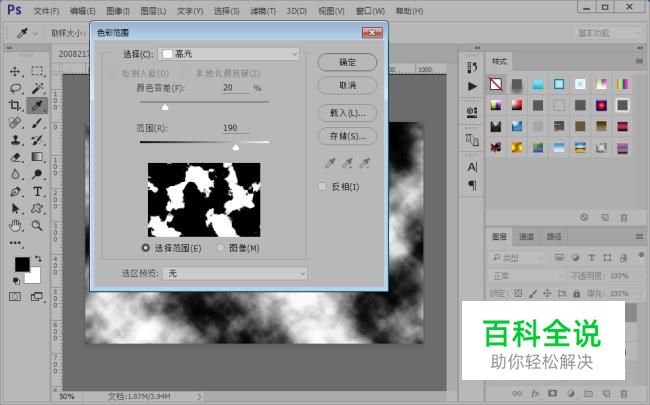Click the white background color swatch
The image size is (650, 405).
point(34,276)
